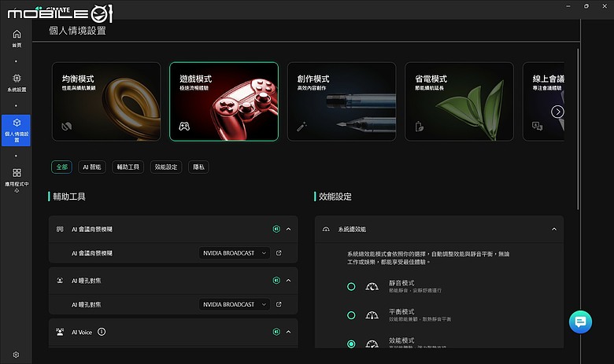
Task: Select 靜音模式 radio button
Action: click(x=351, y=287)
